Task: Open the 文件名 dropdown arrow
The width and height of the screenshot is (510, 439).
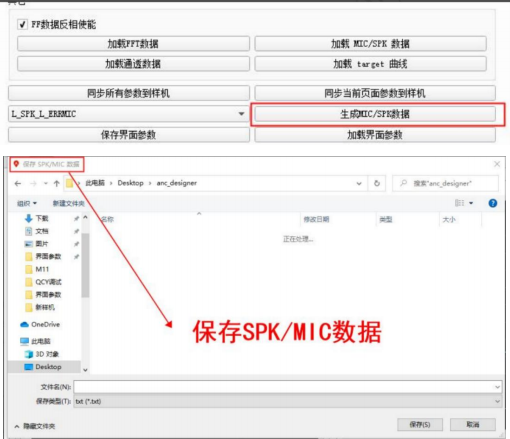Action: 497,387
